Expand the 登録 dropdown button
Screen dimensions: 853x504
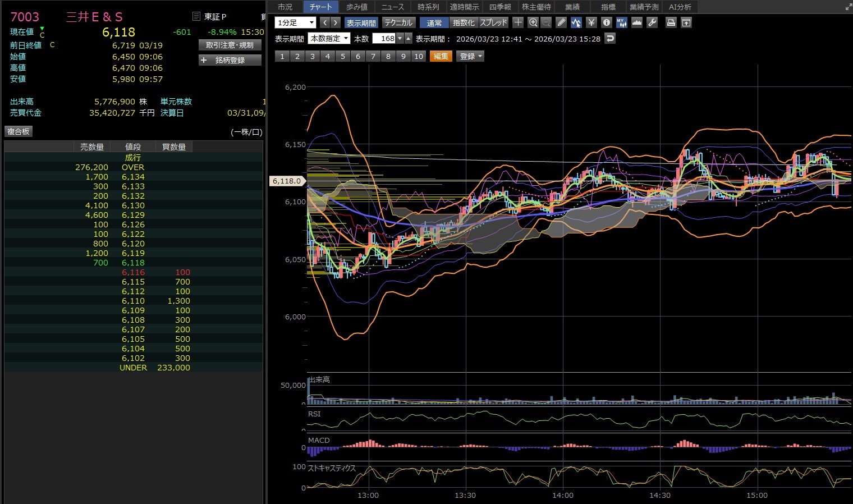pos(470,56)
